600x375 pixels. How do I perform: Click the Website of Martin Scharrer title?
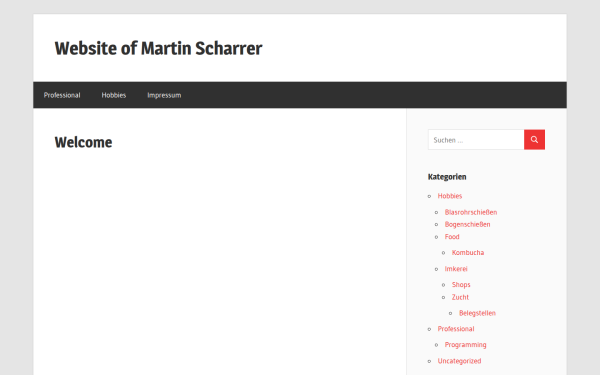tap(158, 49)
